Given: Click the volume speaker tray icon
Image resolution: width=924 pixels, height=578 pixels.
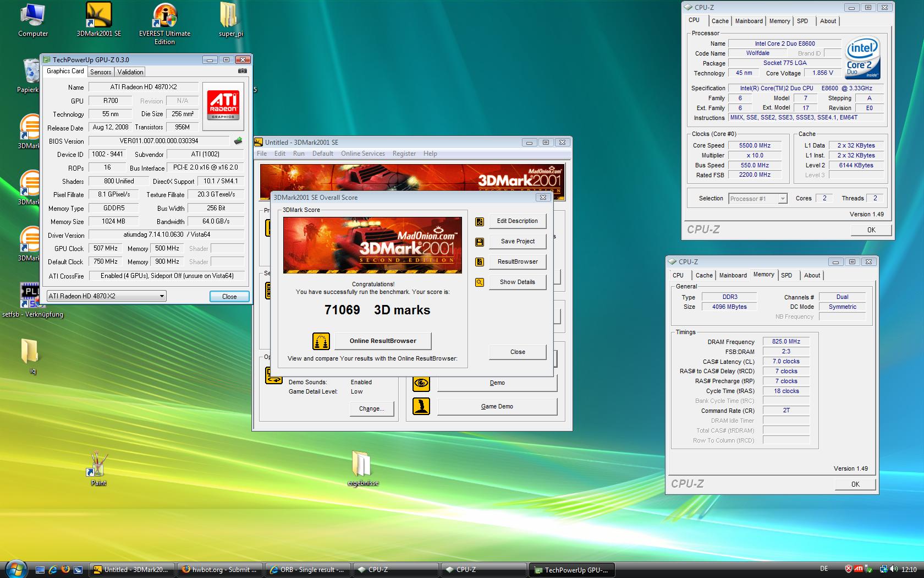Looking at the screenshot, I should 893,570.
